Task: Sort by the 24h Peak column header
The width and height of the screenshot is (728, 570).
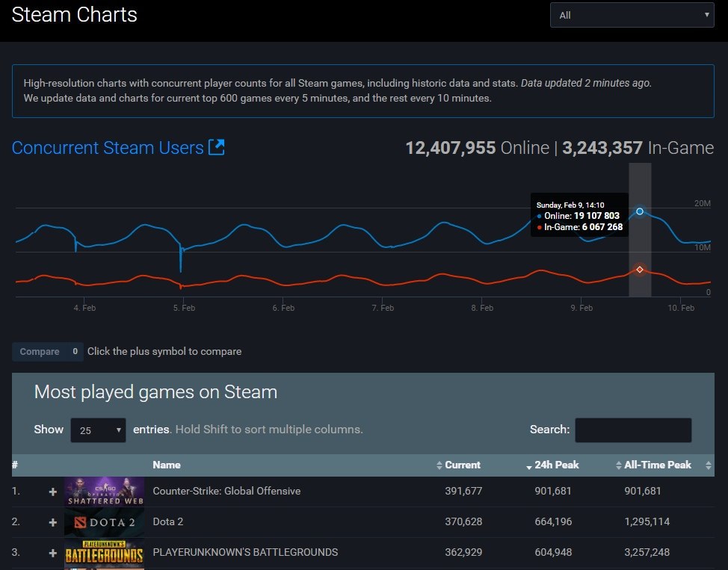Action: pos(556,465)
